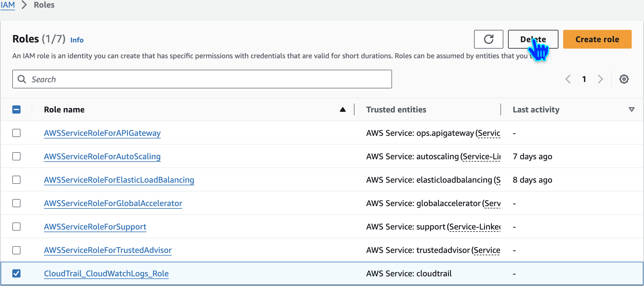
Task: Toggle the select-all roles checkbox
Action: tap(16, 109)
